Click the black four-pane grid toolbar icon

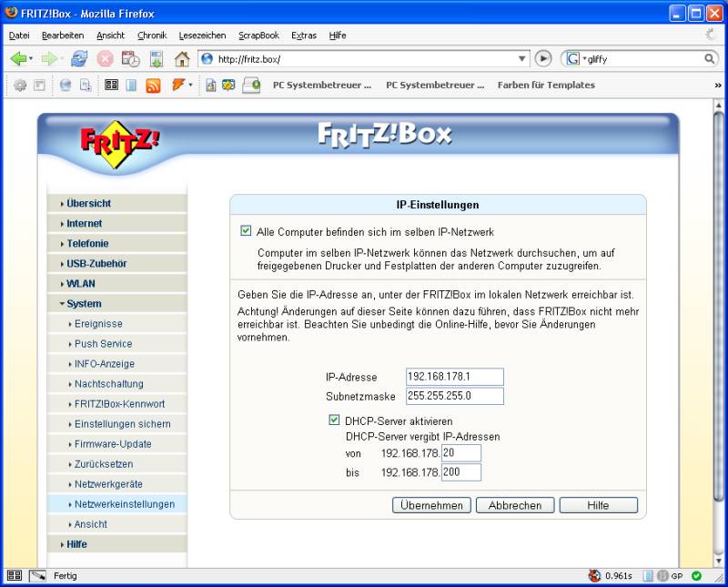pos(111,85)
